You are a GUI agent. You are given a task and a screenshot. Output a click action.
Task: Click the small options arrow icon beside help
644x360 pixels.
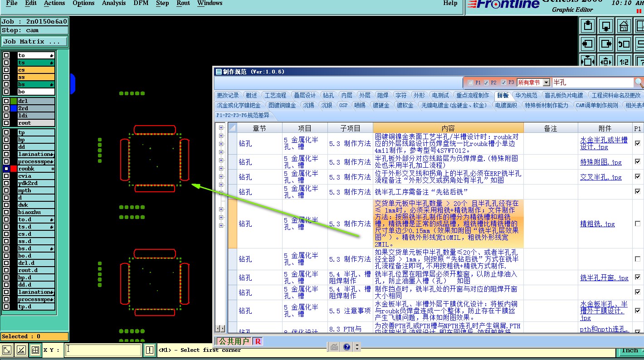[x=357, y=347]
